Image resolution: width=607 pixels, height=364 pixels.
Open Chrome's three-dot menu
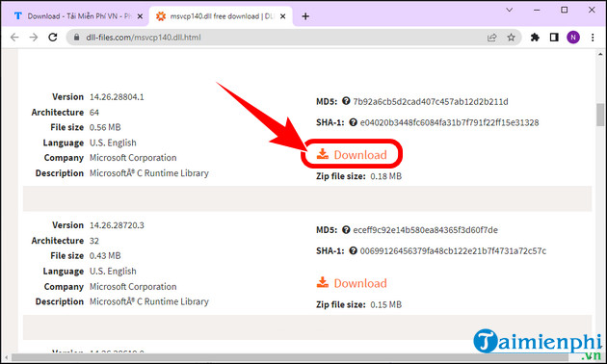593,38
